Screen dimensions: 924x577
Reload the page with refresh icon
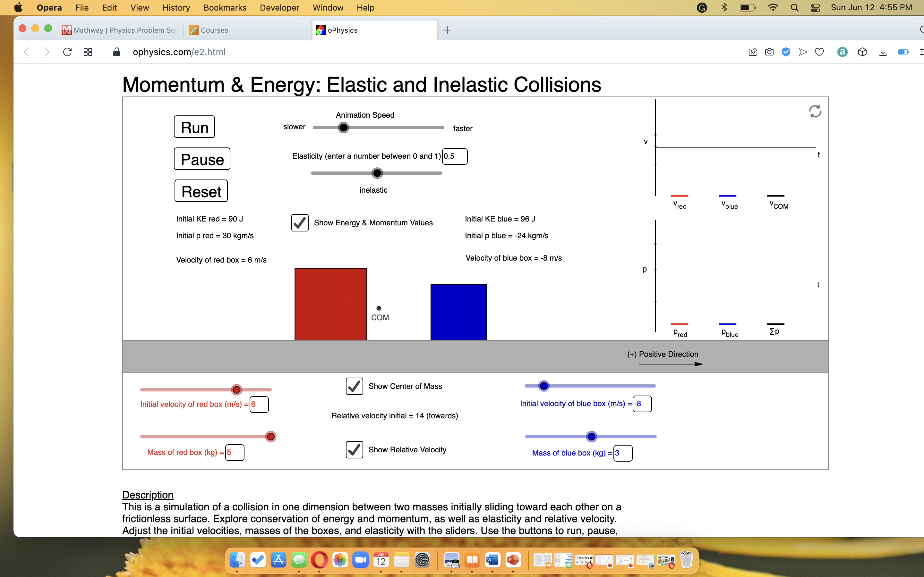click(x=67, y=52)
